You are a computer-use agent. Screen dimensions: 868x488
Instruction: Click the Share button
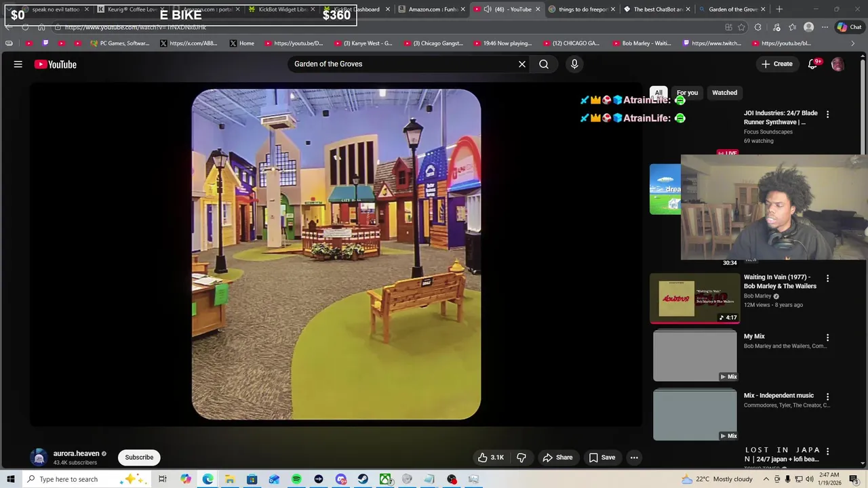[557, 457]
